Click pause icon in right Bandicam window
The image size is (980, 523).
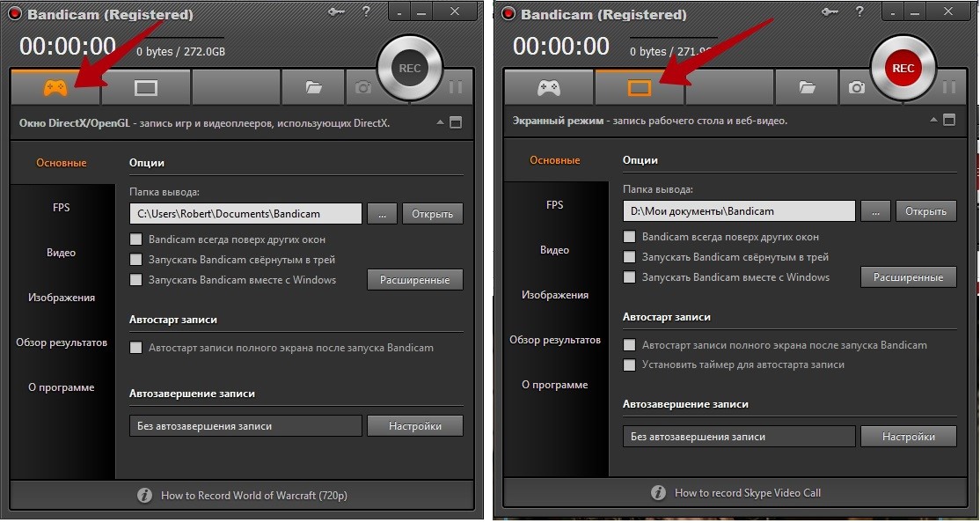pos(948,87)
